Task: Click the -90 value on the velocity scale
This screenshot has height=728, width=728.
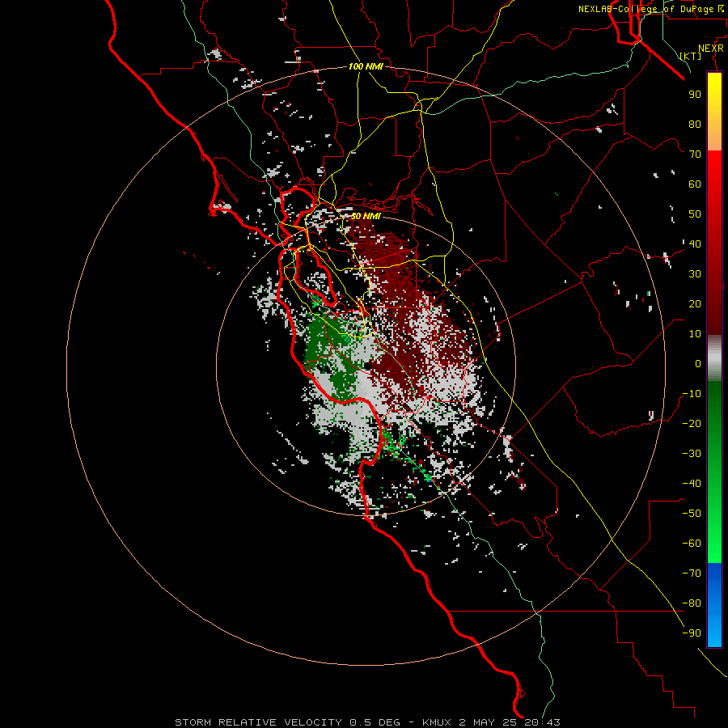Action: coord(692,633)
